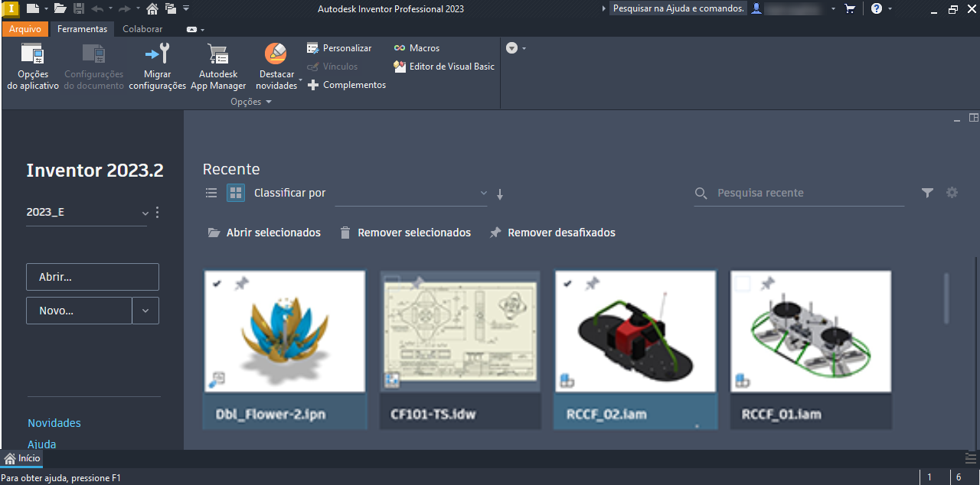This screenshot has width=980, height=485.
Task: Click Remover selecionados
Action: point(405,233)
